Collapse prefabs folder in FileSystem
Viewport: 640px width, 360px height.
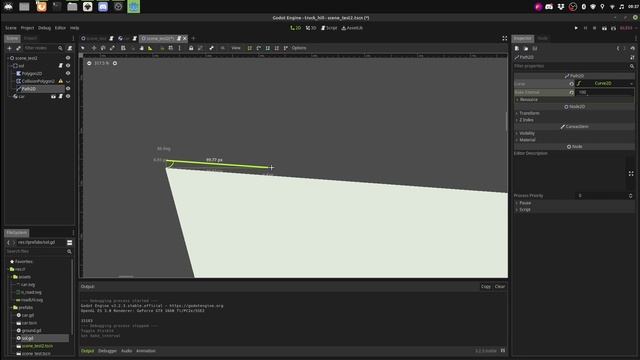(x=11, y=308)
